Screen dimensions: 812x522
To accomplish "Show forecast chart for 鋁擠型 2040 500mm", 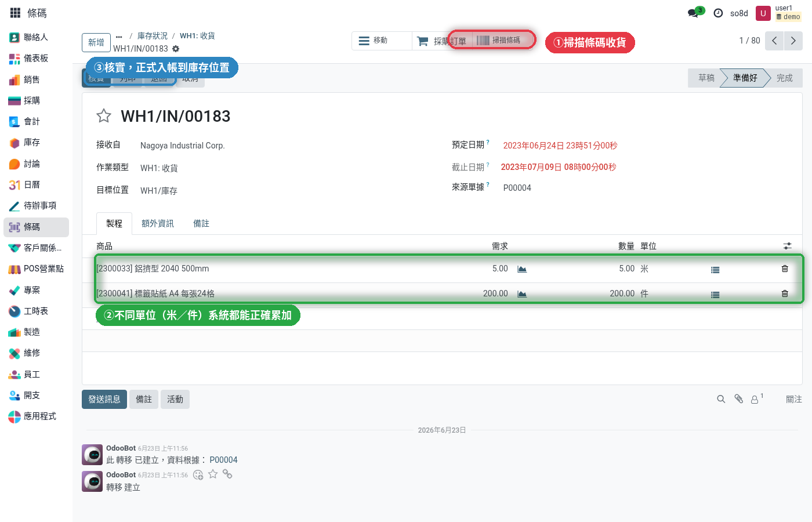I will pos(522,269).
